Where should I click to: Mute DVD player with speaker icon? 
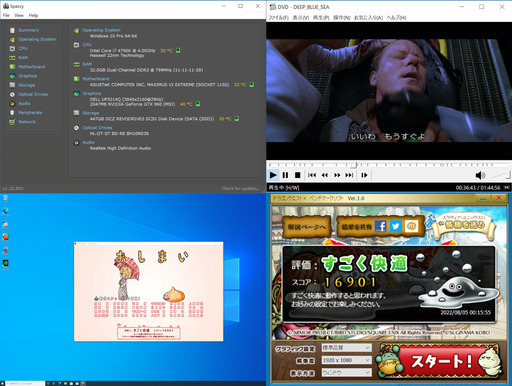coord(480,175)
